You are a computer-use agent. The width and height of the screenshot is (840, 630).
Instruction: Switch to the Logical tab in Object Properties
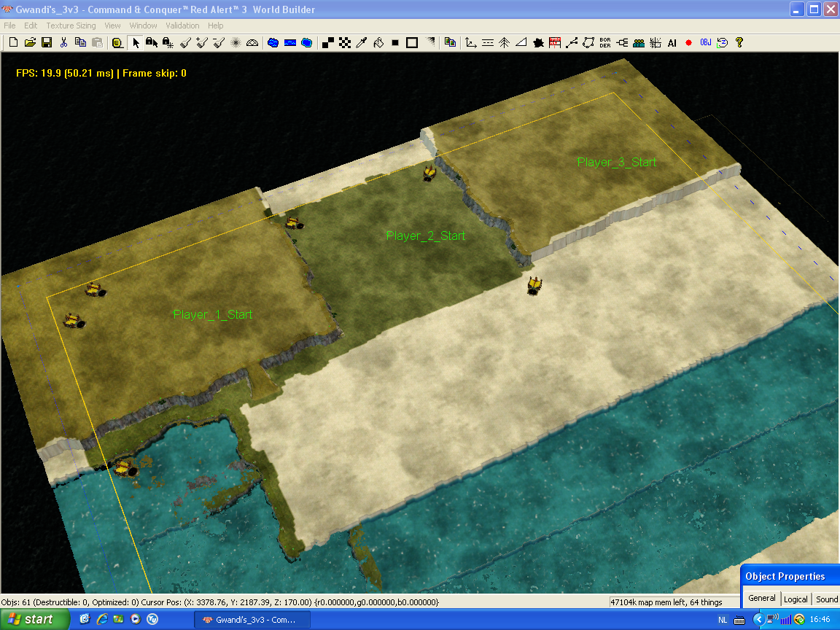coord(796,599)
